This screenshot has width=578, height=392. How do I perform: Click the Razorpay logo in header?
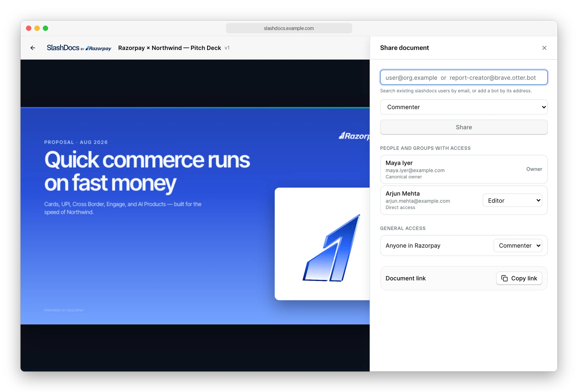(99, 48)
